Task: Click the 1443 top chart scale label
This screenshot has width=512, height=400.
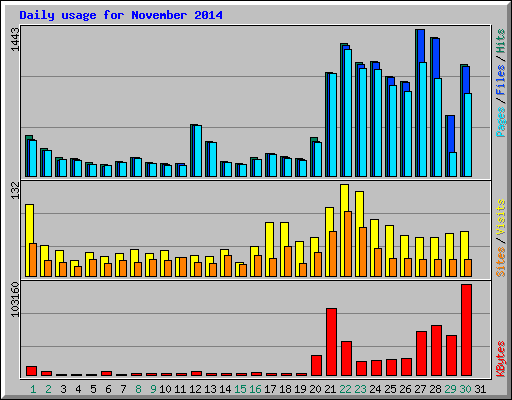Action: 15,40
